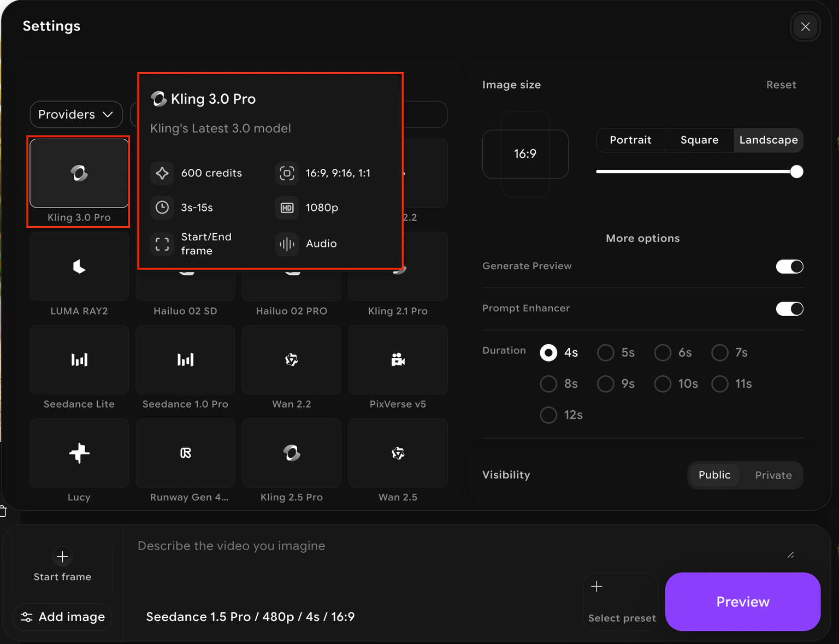Click the Audio waveform icon

287,244
